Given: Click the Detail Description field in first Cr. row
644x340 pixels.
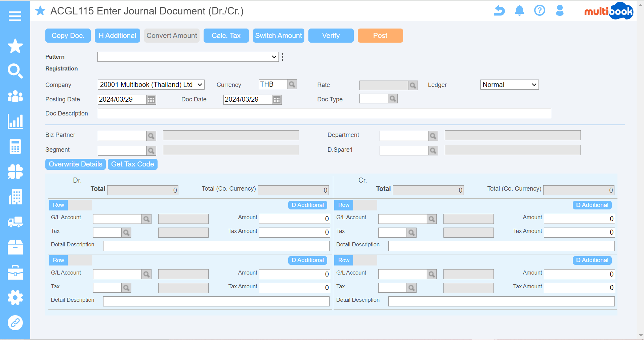Looking at the screenshot, I should point(502,246).
